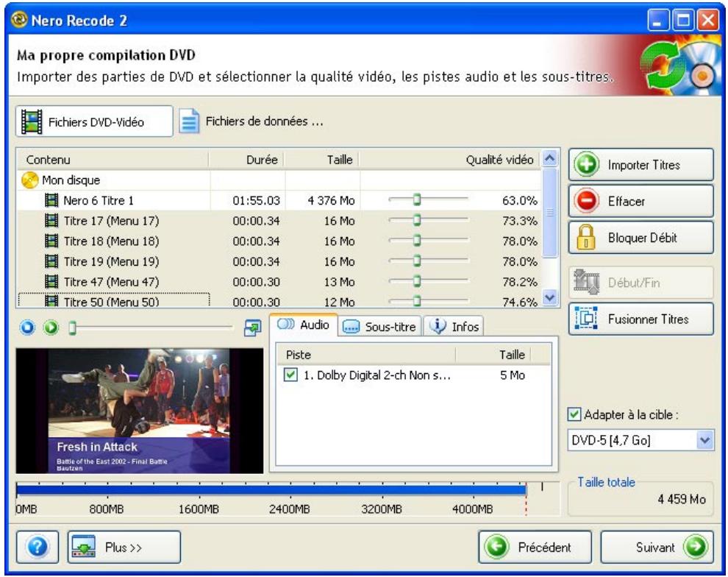Open the Fichiers de données tab
The image size is (728, 577).
click(x=251, y=121)
